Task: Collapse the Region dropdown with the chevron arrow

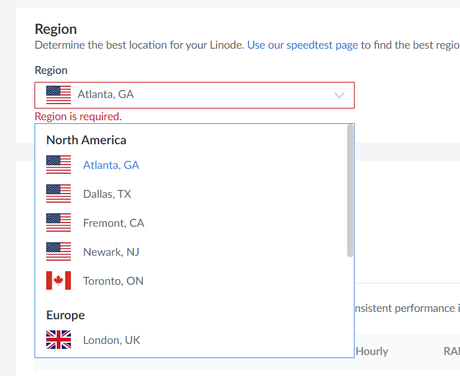Action: [339, 95]
